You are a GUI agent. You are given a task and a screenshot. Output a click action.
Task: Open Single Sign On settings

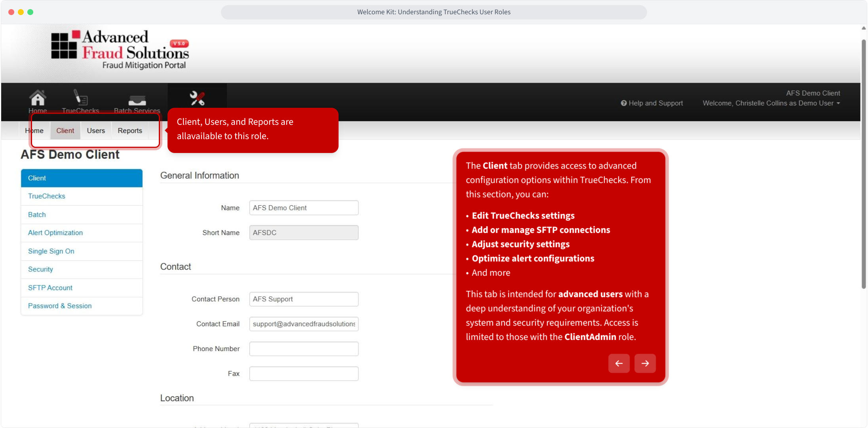pyautogui.click(x=82, y=251)
